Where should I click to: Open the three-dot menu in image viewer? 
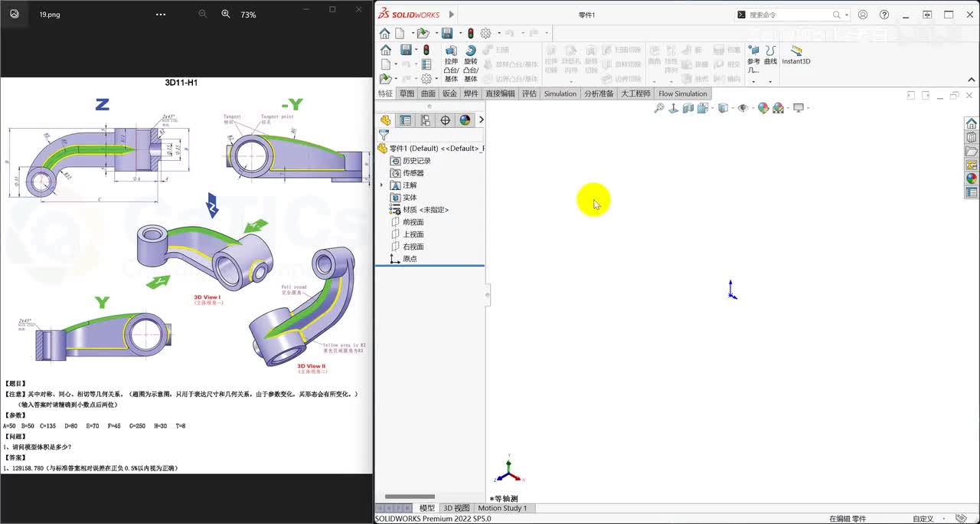[x=160, y=14]
